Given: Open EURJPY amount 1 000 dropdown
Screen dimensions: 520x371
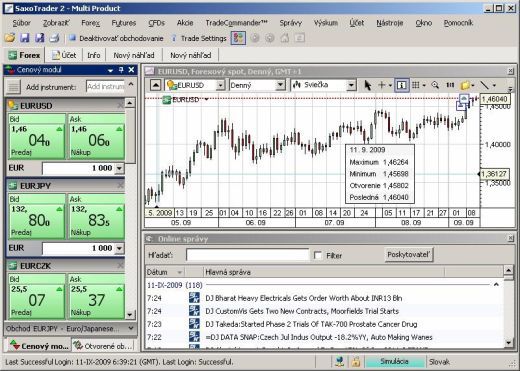Looking at the screenshot, I should click(x=119, y=248).
